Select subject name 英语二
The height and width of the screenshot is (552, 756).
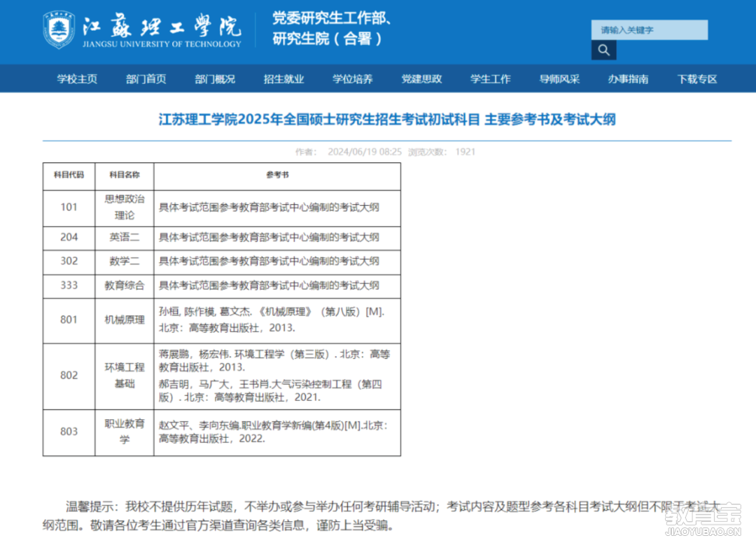pos(125,237)
